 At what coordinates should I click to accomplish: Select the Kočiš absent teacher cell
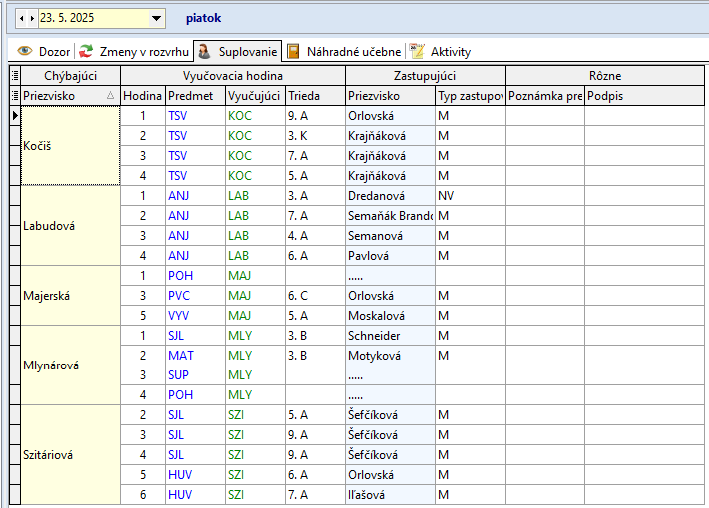(x=71, y=146)
